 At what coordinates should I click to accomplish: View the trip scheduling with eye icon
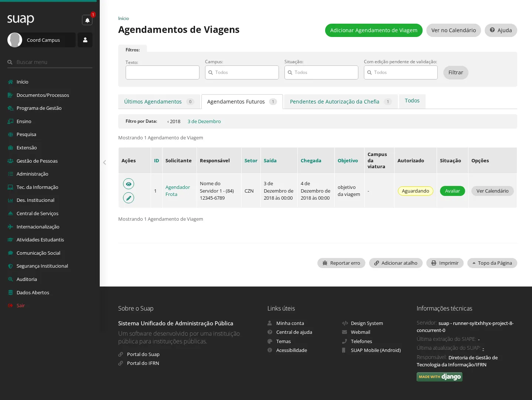click(129, 184)
